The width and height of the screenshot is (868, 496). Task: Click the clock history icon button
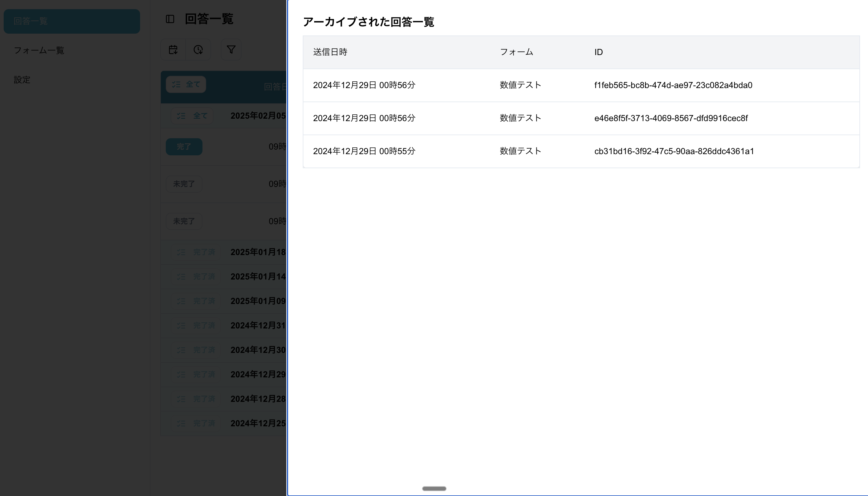[x=198, y=50]
